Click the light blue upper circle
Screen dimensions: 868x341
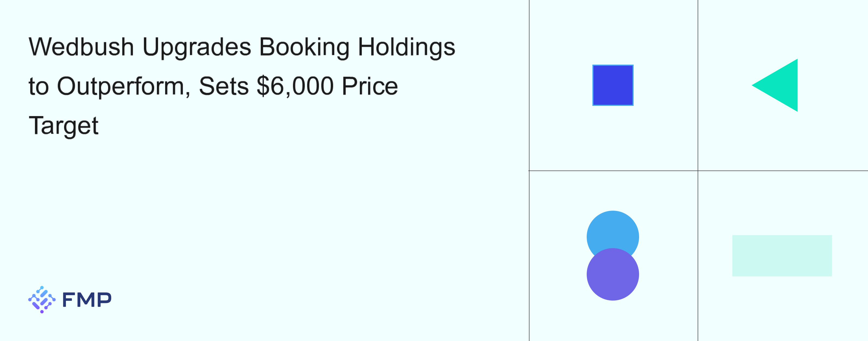pyautogui.click(x=612, y=230)
